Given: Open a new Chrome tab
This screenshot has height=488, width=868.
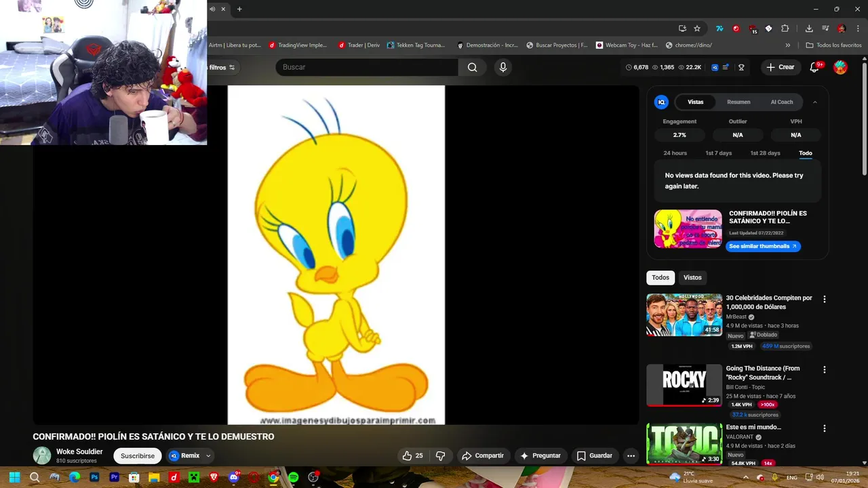Looking at the screenshot, I should point(239,9).
